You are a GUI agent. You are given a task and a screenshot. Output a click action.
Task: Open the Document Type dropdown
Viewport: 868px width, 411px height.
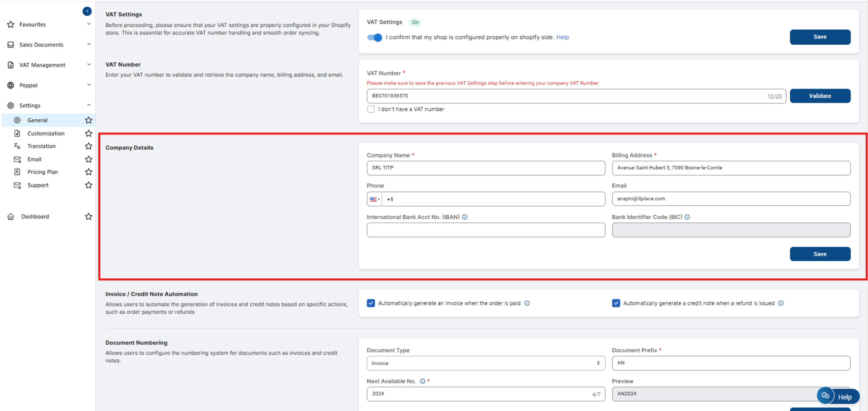(485, 363)
